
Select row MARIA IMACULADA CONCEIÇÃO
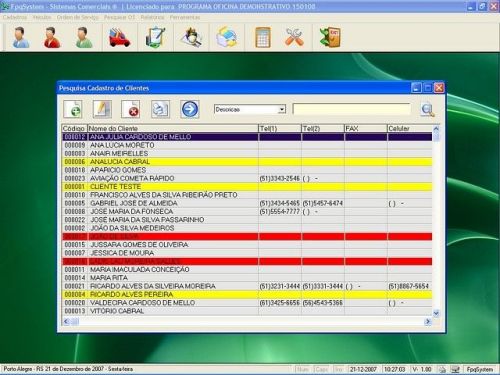[247, 269]
